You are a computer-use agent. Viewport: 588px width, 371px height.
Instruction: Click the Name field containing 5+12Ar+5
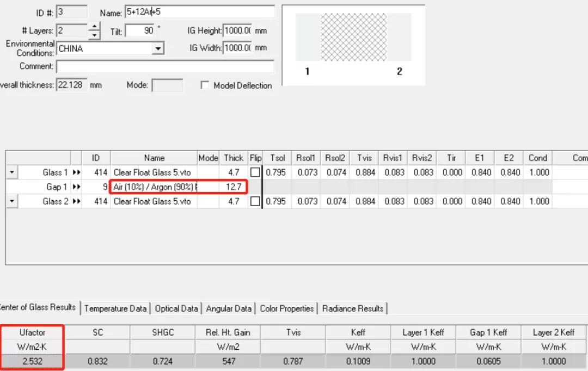[x=199, y=12]
